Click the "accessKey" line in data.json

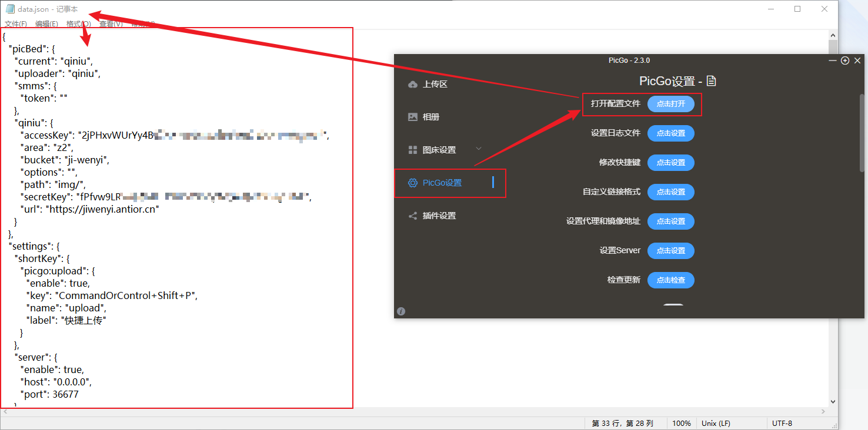pos(175,135)
